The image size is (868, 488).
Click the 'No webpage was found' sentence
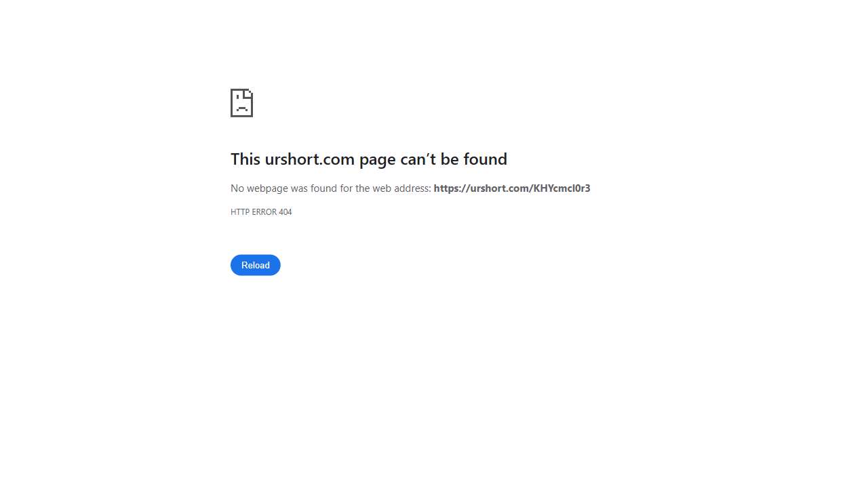click(331, 188)
